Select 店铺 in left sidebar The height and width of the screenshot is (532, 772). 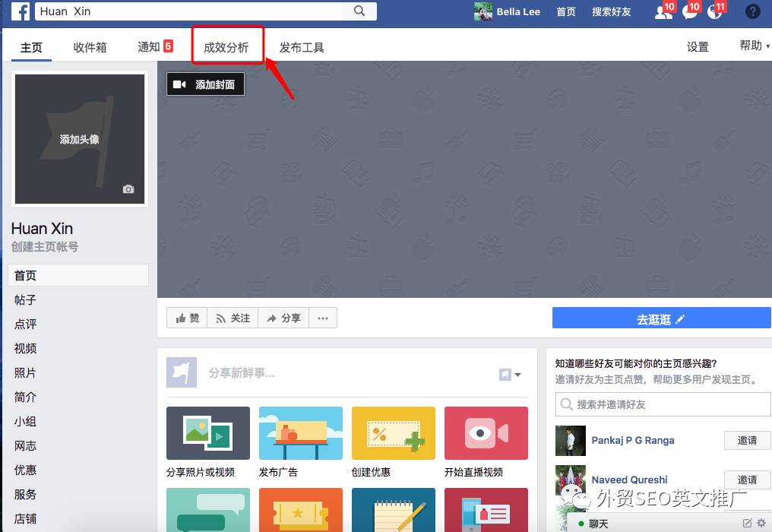(25, 518)
